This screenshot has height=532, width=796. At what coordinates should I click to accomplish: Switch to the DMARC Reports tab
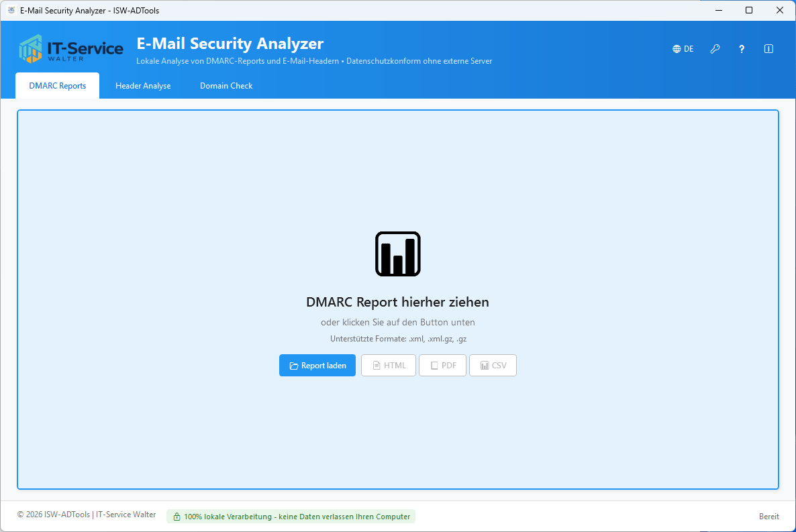click(x=57, y=86)
